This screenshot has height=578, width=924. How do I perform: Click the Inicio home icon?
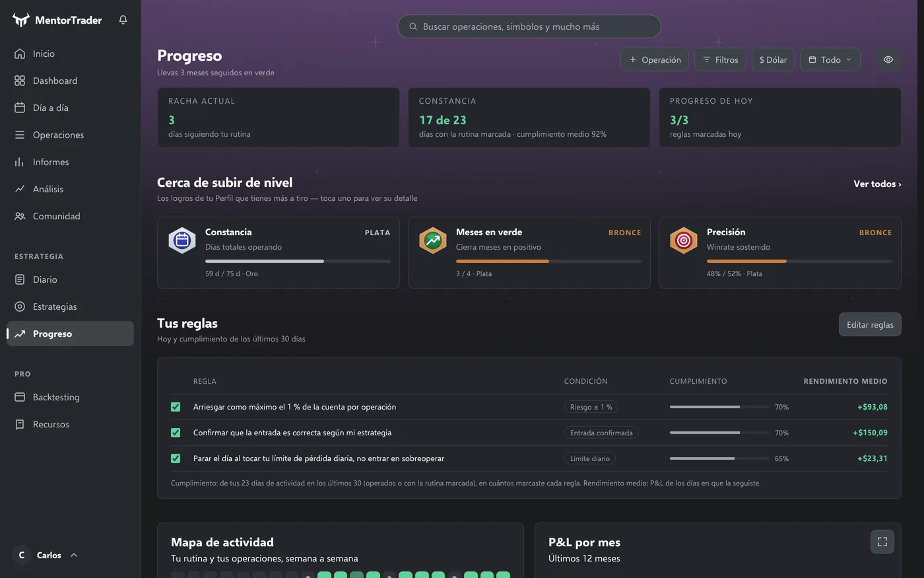click(x=20, y=54)
